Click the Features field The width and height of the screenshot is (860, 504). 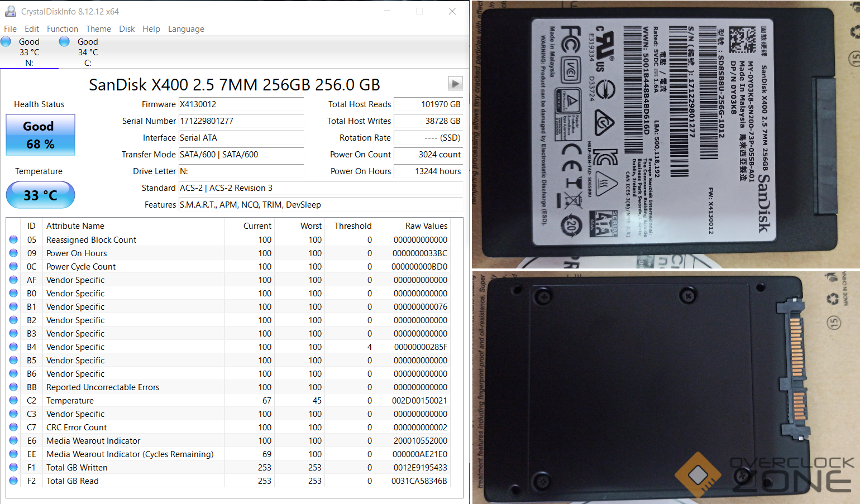coord(321,205)
